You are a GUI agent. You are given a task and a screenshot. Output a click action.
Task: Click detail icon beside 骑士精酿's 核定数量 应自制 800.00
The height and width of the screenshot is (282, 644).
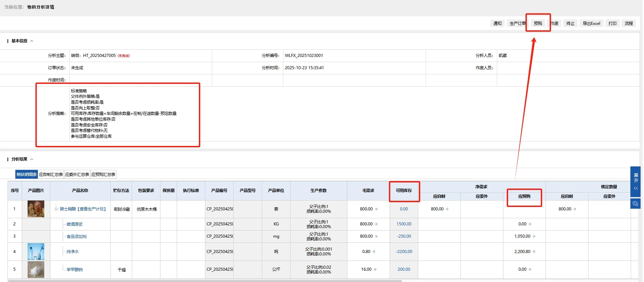(x=575, y=209)
